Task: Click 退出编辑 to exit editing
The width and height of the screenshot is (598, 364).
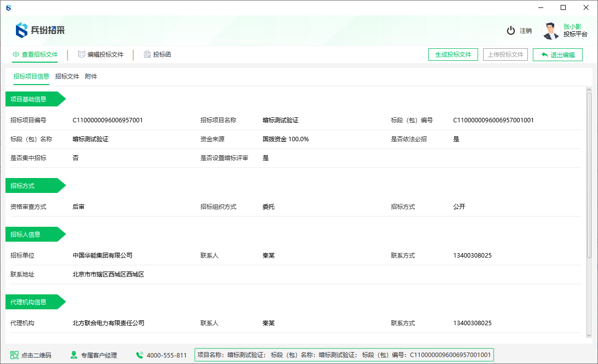Action: (557, 54)
